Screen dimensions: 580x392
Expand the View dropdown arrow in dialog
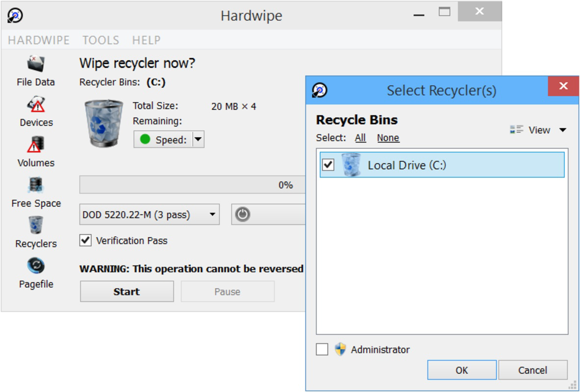click(x=563, y=130)
